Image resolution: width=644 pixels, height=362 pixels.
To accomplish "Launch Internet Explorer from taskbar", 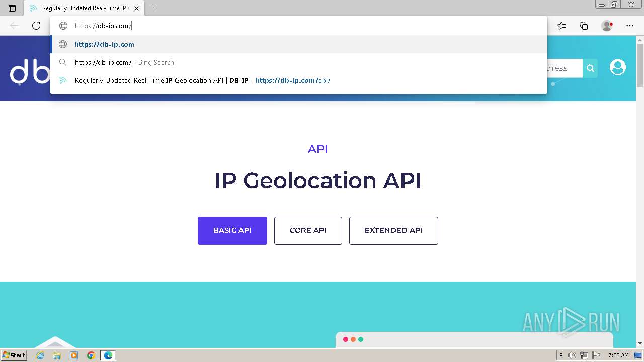I will [40, 355].
